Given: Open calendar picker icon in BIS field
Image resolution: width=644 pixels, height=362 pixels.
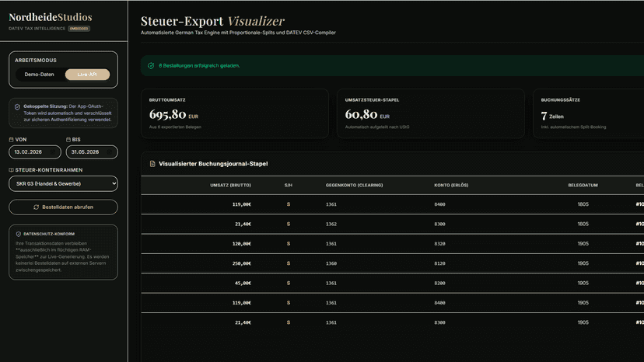Looking at the screenshot, I should 110,151.
